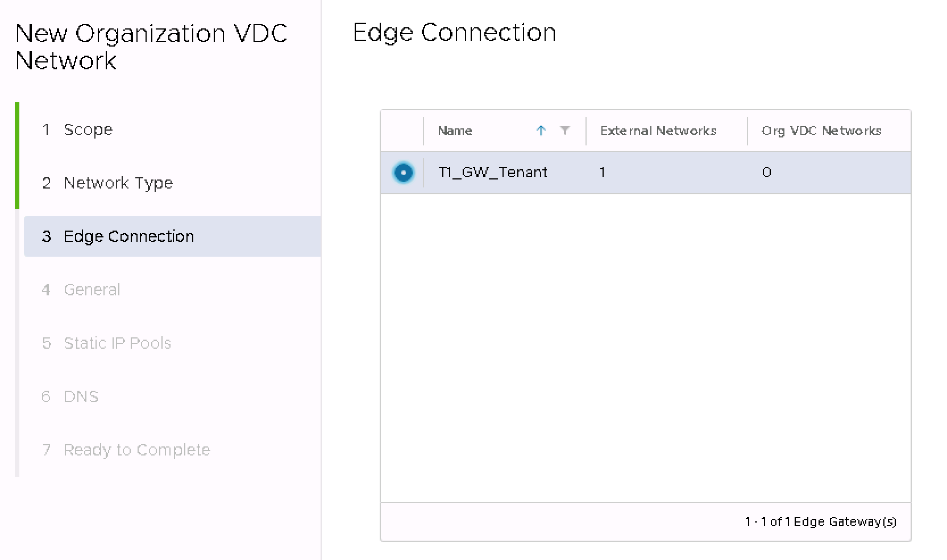This screenshot has height=560, width=947.
Task: Open the Name column filter icon
Action: tap(564, 131)
